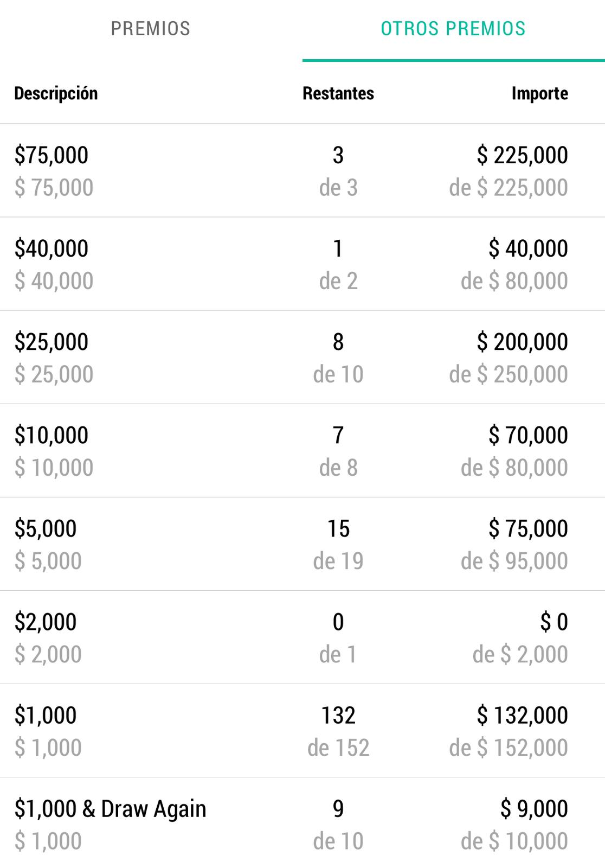The height and width of the screenshot is (868, 605).
Task: Open the $25,000 prize entry
Action: pyautogui.click(x=302, y=358)
